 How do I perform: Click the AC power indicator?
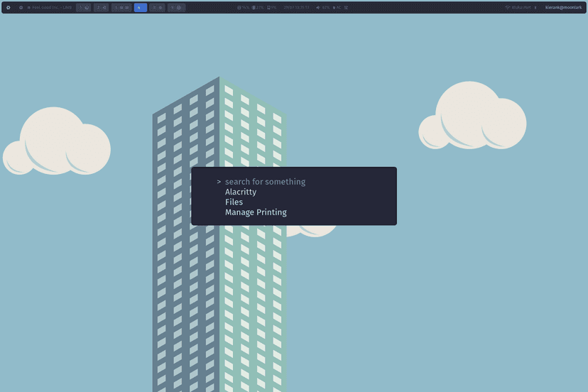(x=337, y=7)
